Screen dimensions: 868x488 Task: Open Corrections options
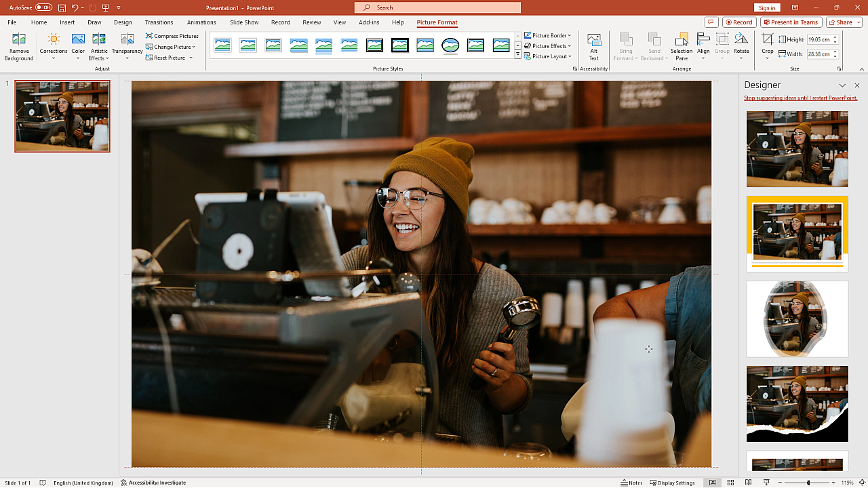tap(53, 47)
